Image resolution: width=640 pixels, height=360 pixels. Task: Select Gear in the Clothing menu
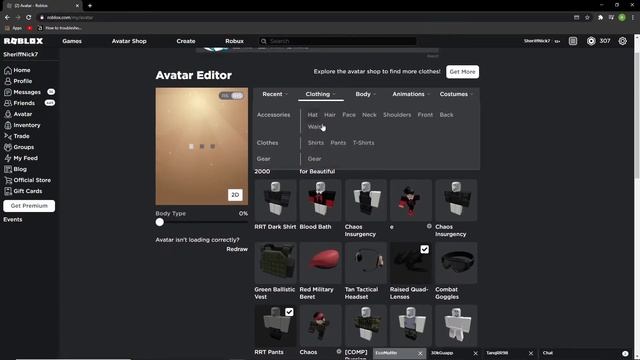click(x=315, y=159)
